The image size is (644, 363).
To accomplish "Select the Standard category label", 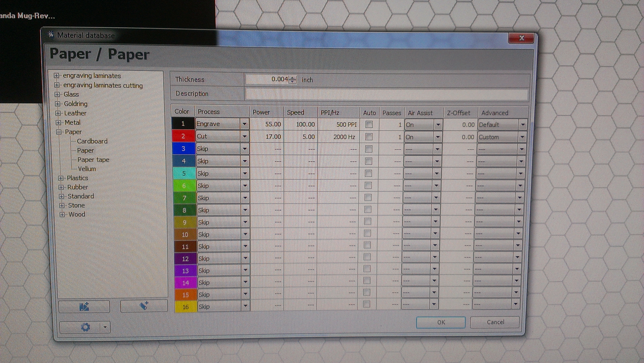I will click(81, 196).
